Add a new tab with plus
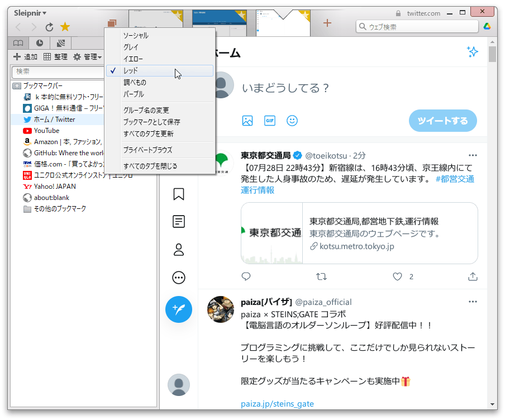 tap(327, 23)
